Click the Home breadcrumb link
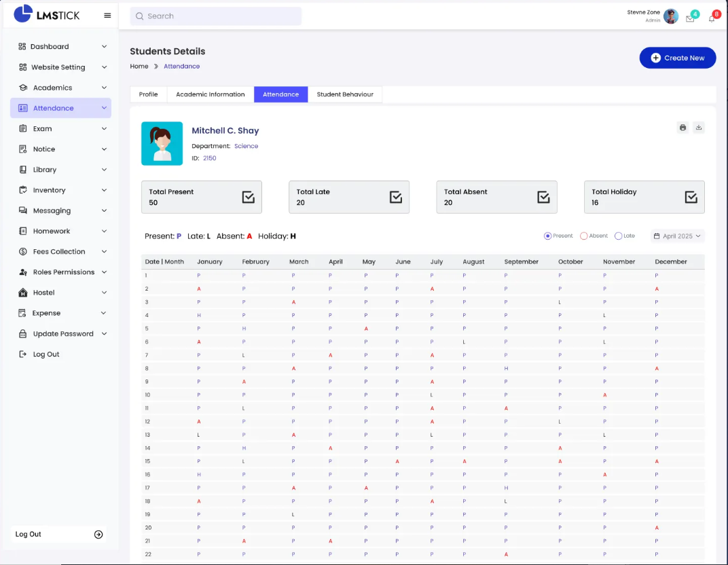This screenshot has width=728, height=565. coord(139,66)
